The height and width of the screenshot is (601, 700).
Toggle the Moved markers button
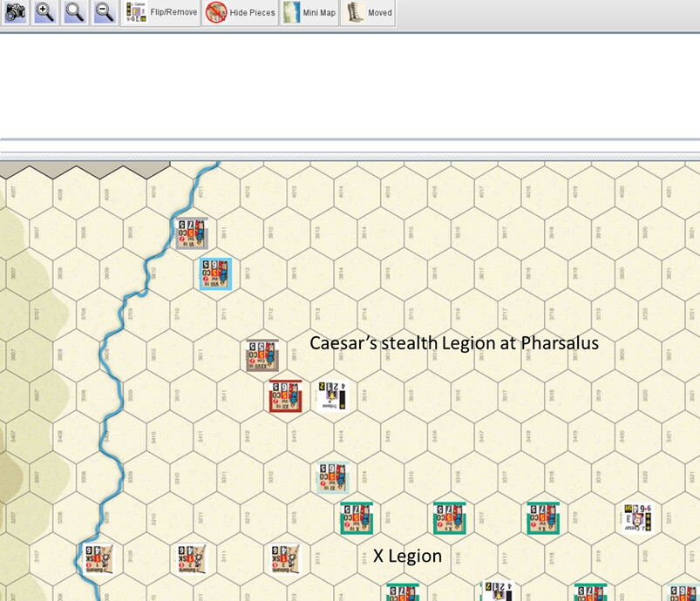(367, 12)
